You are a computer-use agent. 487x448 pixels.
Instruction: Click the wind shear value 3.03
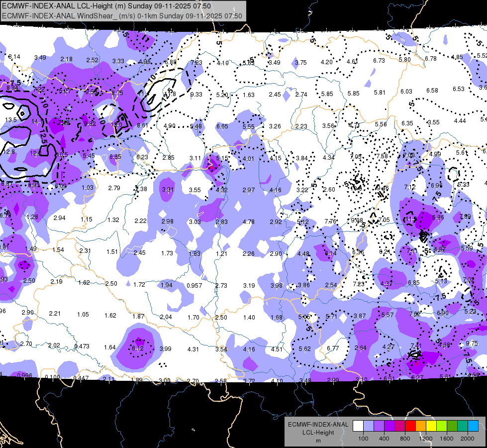pyautogui.click(x=195, y=222)
